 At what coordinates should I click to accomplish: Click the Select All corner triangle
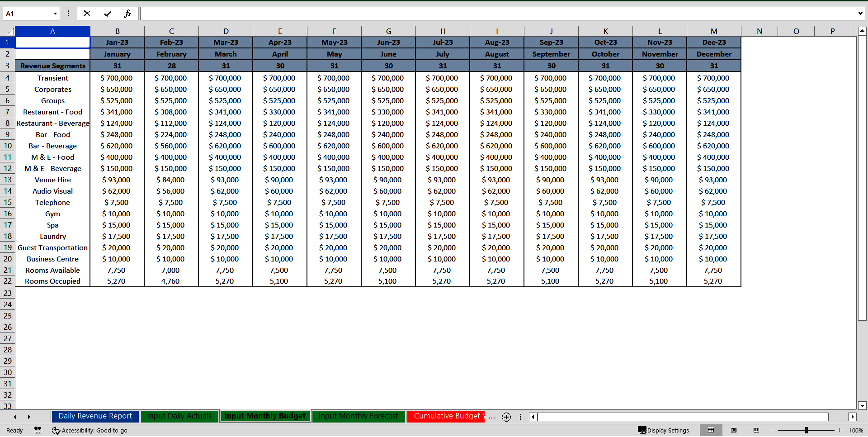[9, 31]
